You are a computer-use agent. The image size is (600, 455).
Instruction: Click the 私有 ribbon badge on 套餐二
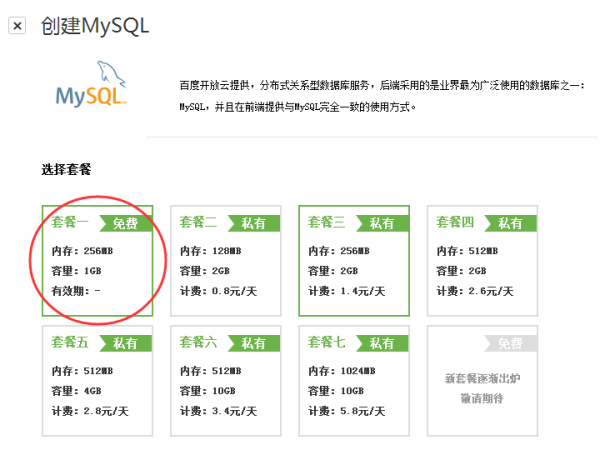click(x=254, y=223)
